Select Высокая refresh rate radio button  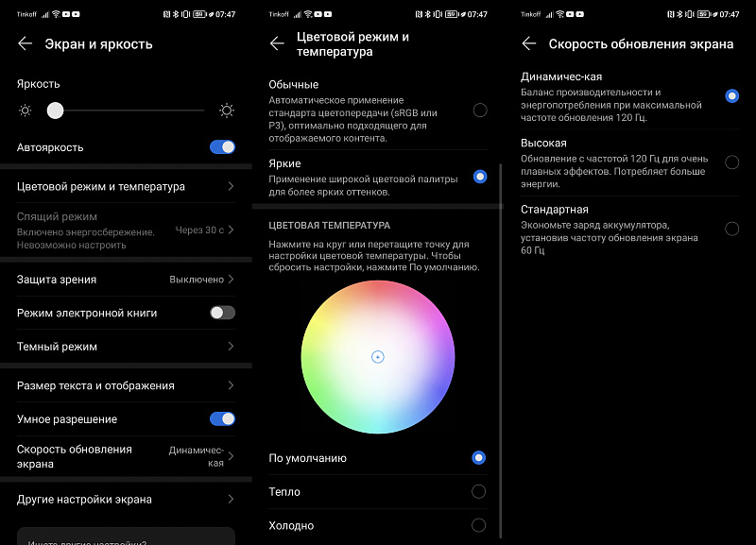point(731,162)
